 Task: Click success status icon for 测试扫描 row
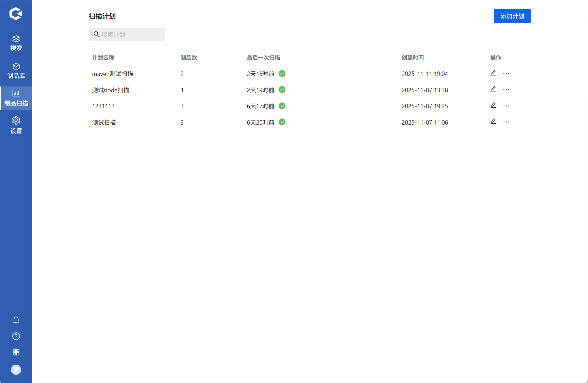click(282, 122)
